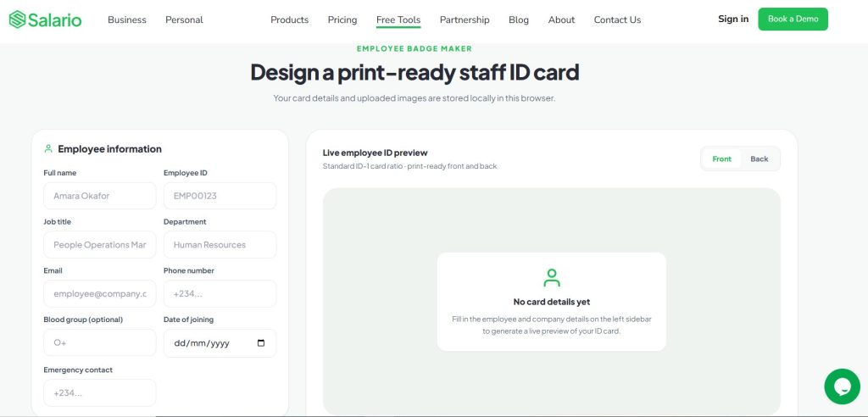Click the Sign in link

coord(733,19)
